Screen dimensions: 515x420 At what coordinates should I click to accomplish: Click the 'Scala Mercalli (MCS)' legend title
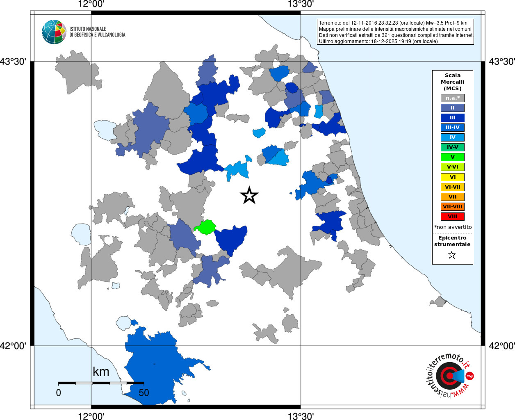[452, 82]
